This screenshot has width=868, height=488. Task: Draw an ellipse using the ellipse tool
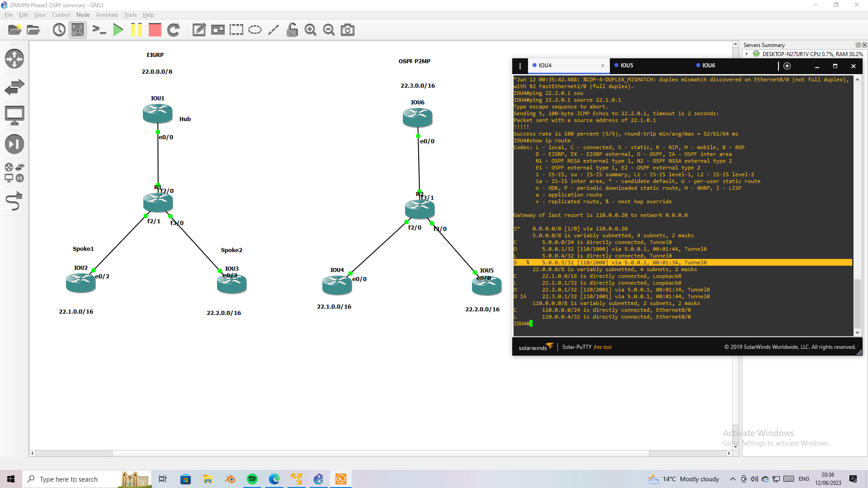pos(255,30)
